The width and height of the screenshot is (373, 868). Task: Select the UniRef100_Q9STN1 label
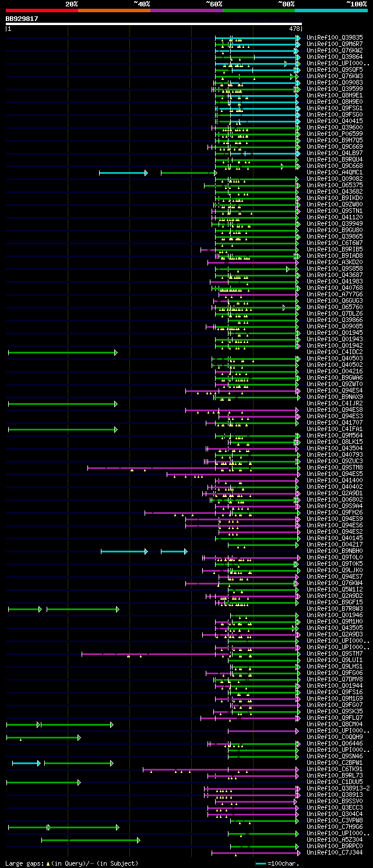pyautogui.click(x=335, y=211)
